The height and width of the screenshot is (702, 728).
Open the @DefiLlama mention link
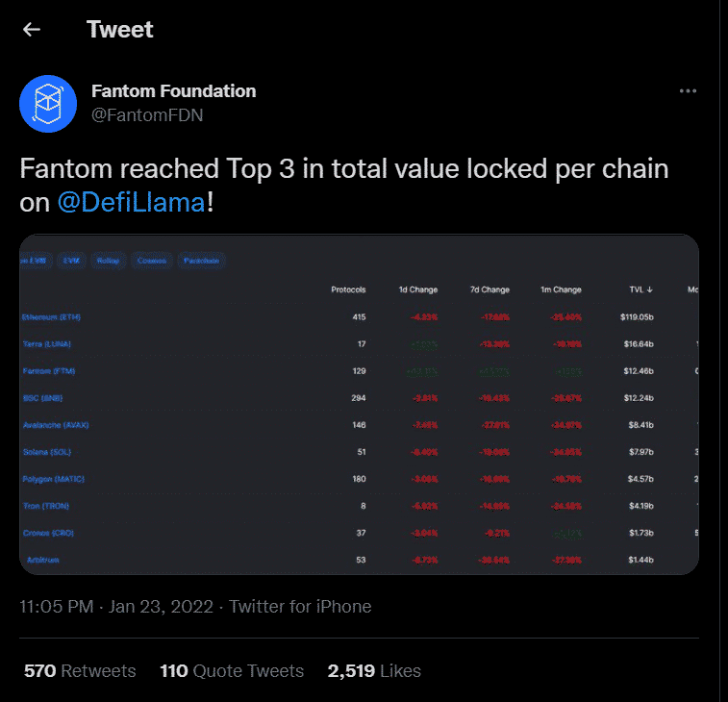[132, 205]
